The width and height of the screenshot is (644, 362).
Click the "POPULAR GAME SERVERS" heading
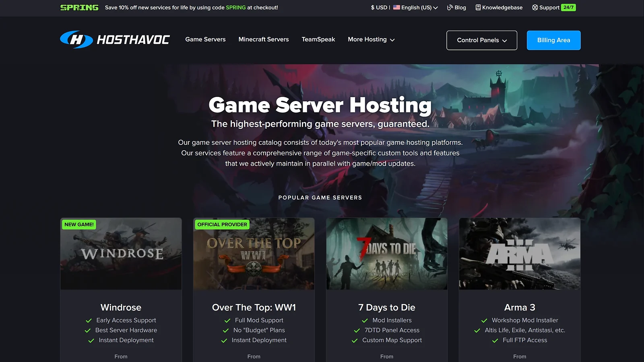coord(320,197)
